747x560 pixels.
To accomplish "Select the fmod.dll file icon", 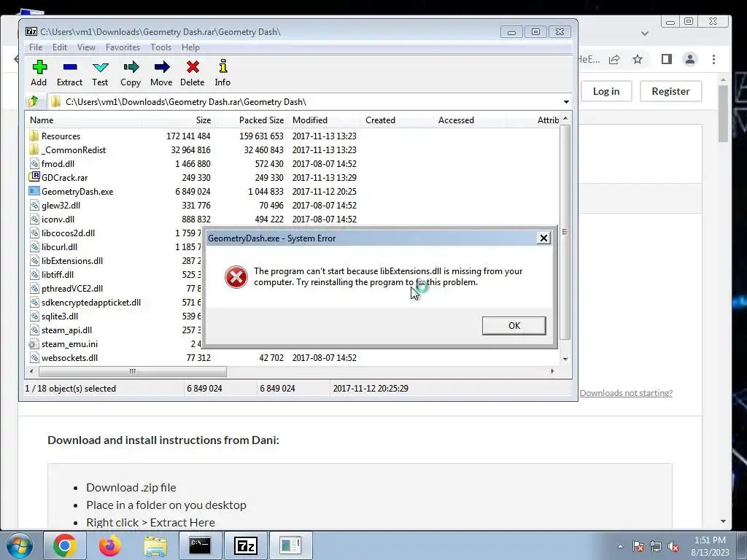I will point(34,163).
